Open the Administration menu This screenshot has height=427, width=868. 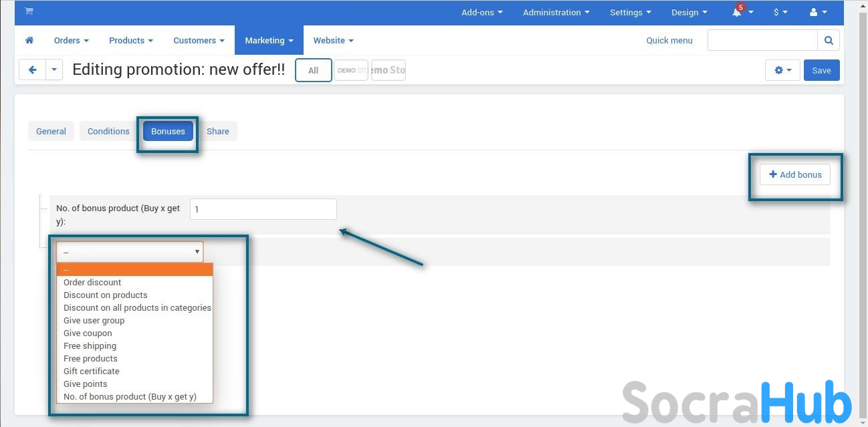coord(556,12)
